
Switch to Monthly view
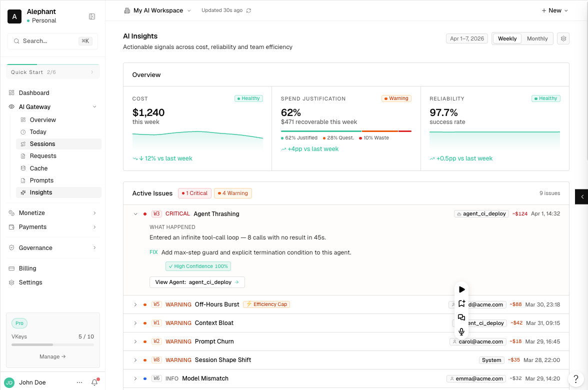coord(537,38)
